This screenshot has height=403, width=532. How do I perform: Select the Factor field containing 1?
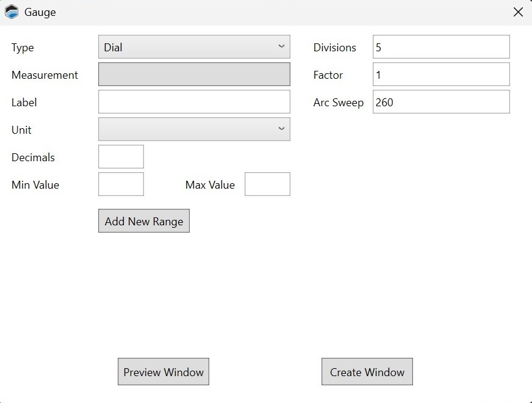(441, 74)
